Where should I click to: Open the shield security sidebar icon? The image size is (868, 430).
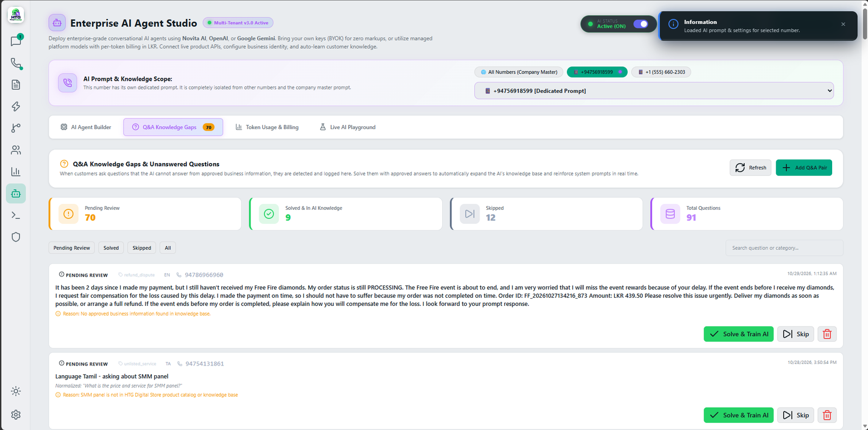point(16,237)
